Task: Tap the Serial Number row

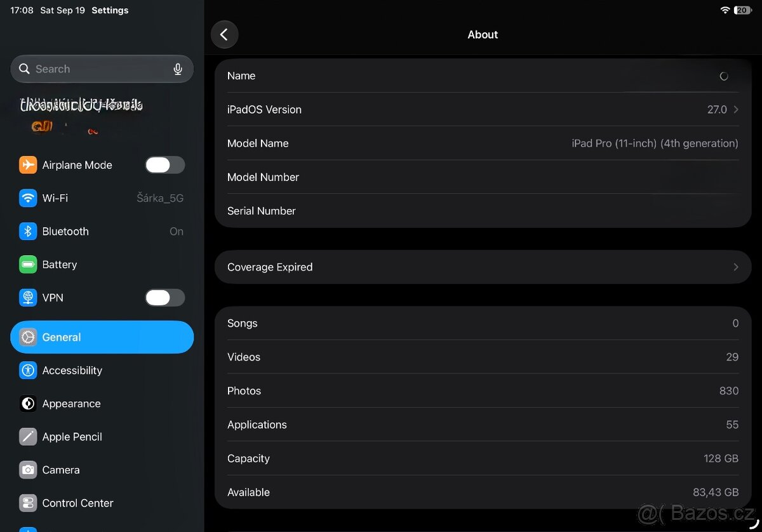Action: (483, 211)
